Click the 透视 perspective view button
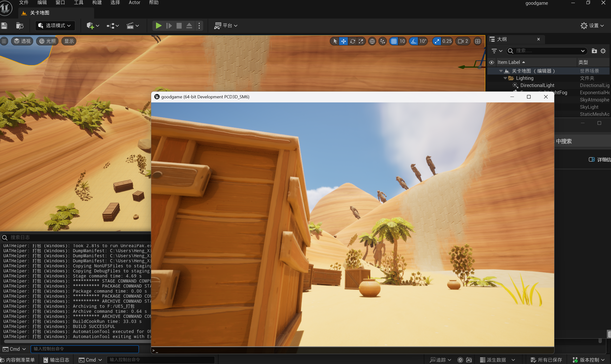 point(23,41)
